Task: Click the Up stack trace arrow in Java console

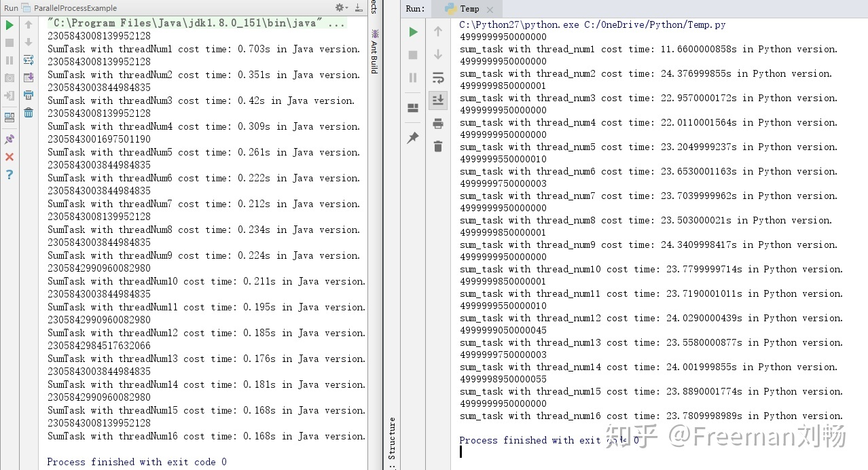Action: click(29, 24)
